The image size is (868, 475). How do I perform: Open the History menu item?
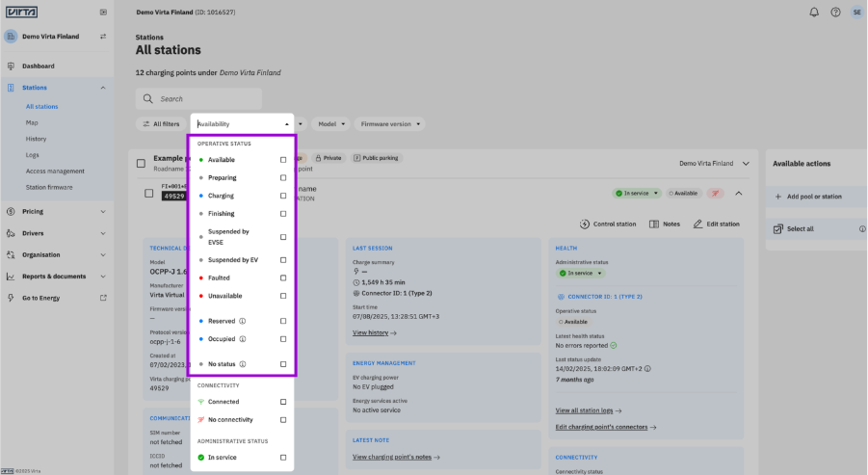(x=36, y=139)
